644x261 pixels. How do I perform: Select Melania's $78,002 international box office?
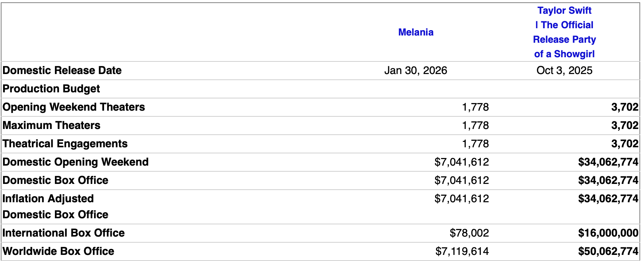(469, 233)
